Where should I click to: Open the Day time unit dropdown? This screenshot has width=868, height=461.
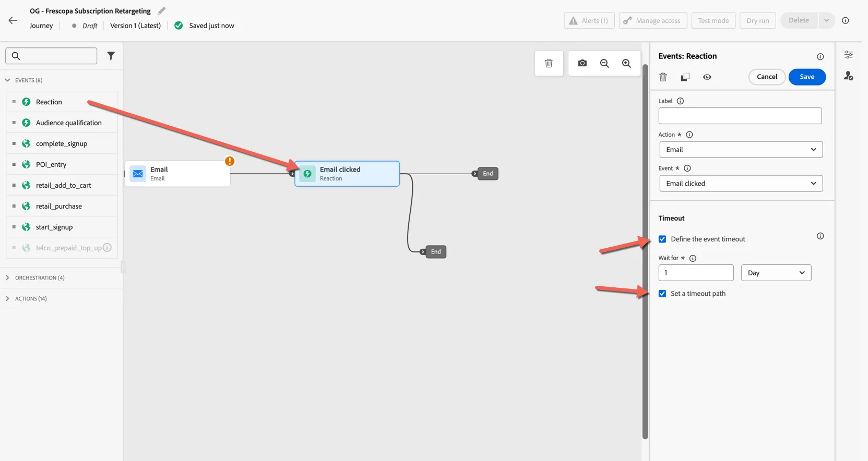pyautogui.click(x=776, y=273)
